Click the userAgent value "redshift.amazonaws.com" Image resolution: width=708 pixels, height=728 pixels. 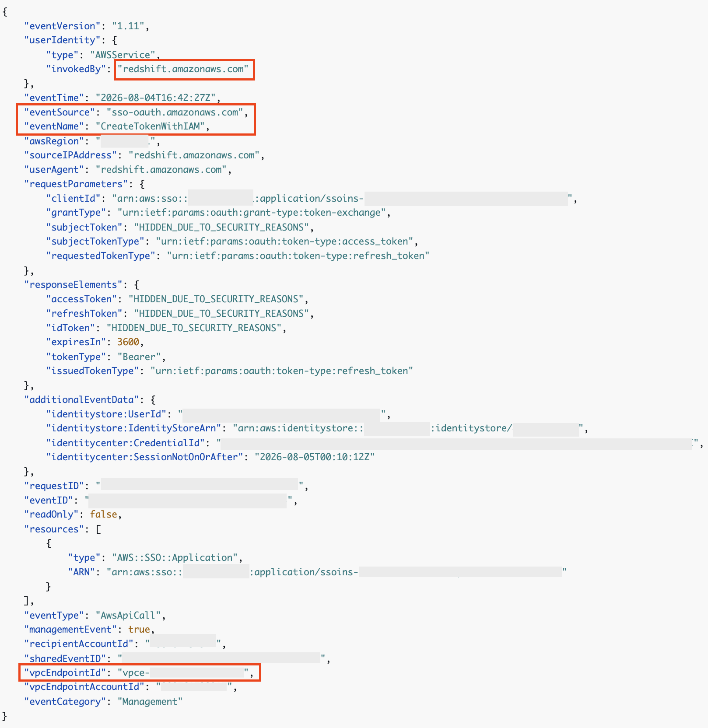point(161,170)
